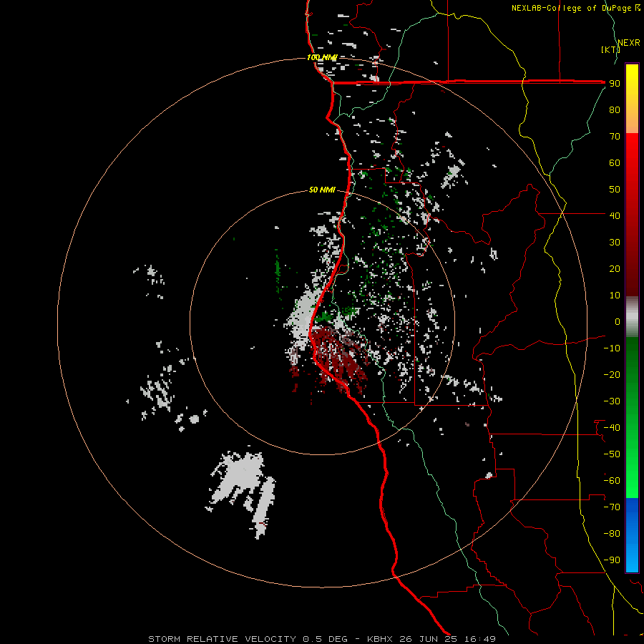Click the -40 value on the velocity scale

[612, 428]
